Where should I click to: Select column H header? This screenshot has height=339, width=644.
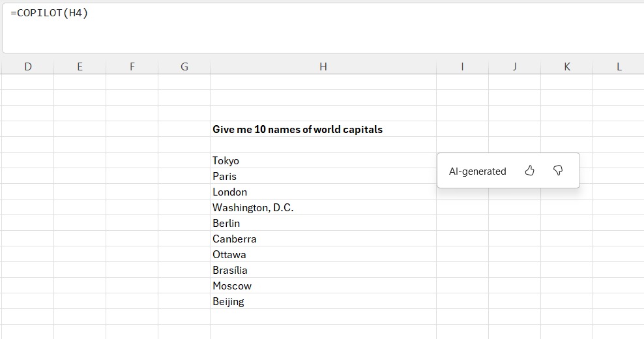point(323,66)
